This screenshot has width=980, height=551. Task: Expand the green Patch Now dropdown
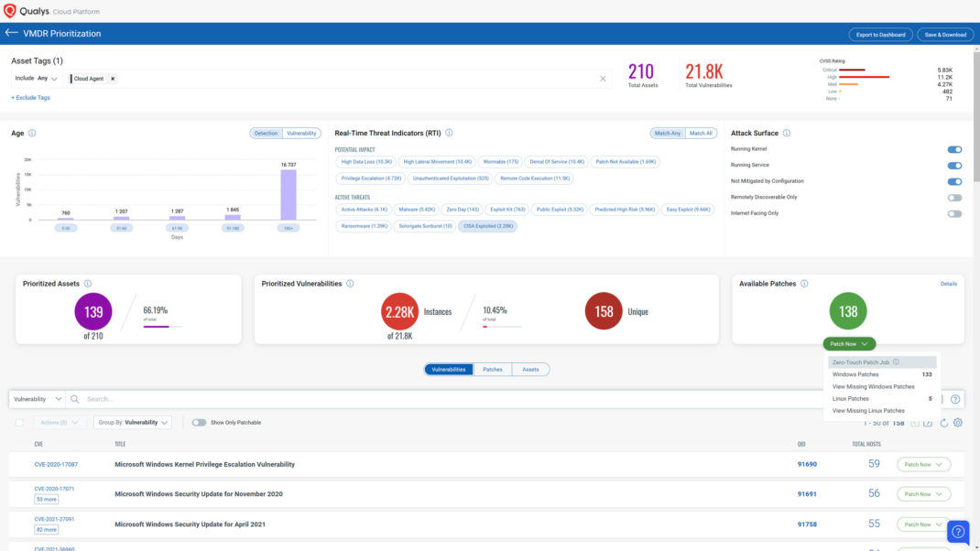(x=849, y=344)
